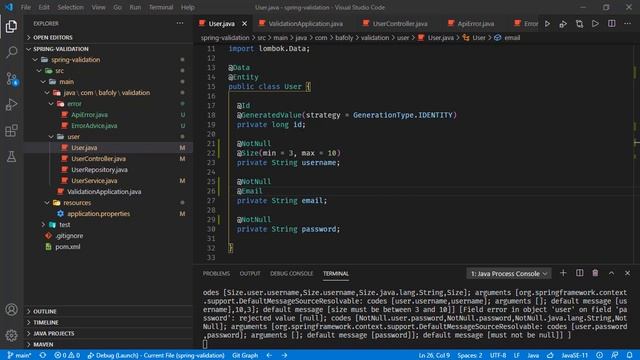Open editor more actions ellipsis
Viewport: 640px width, 360px height.
627,24
